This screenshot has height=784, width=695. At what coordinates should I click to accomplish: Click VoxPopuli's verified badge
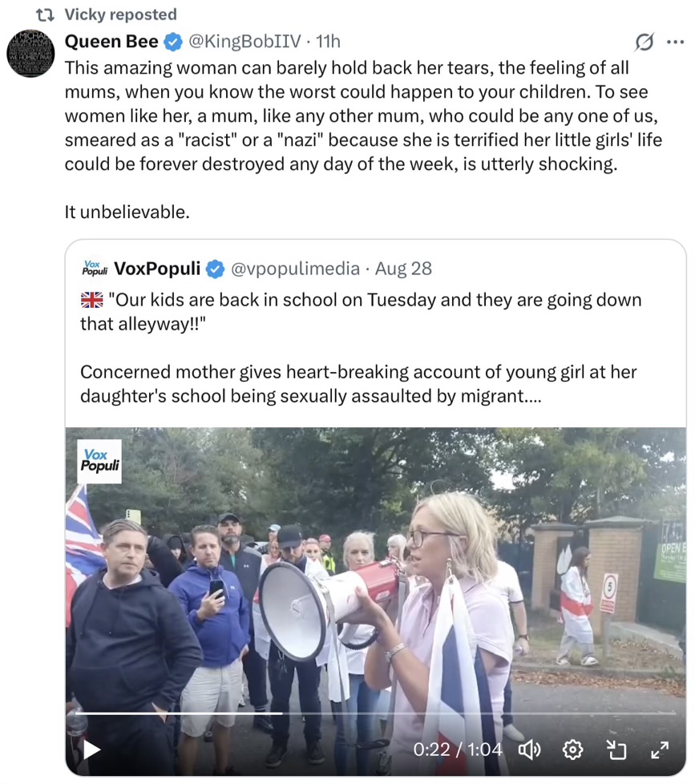(216, 269)
